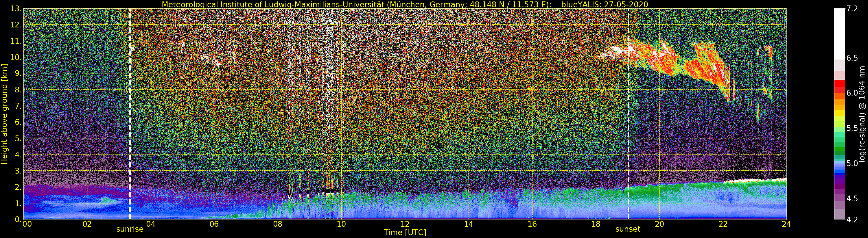Screen dimensions: 868x238
Task: Click the '6.5' colorbar value
Action: point(852,58)
